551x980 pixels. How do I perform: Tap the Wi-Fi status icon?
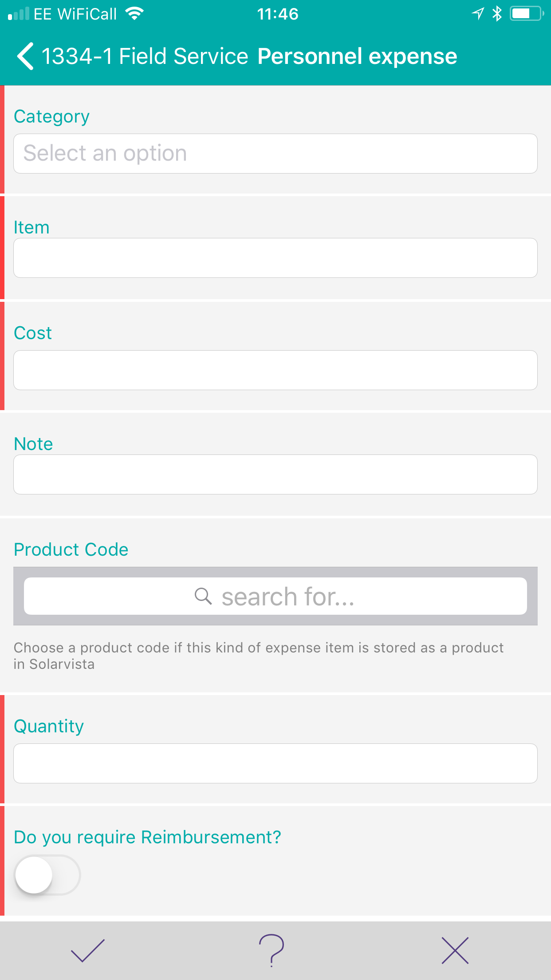tap(134, 14)
